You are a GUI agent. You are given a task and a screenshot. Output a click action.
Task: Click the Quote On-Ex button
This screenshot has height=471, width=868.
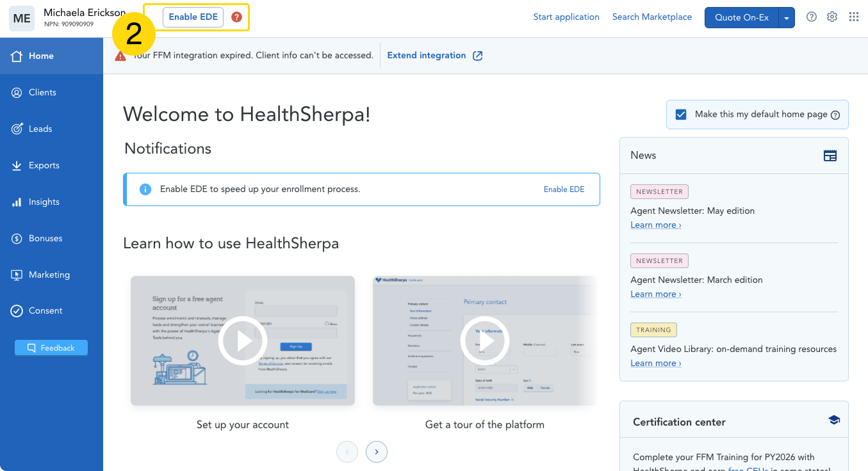(742, 18)
